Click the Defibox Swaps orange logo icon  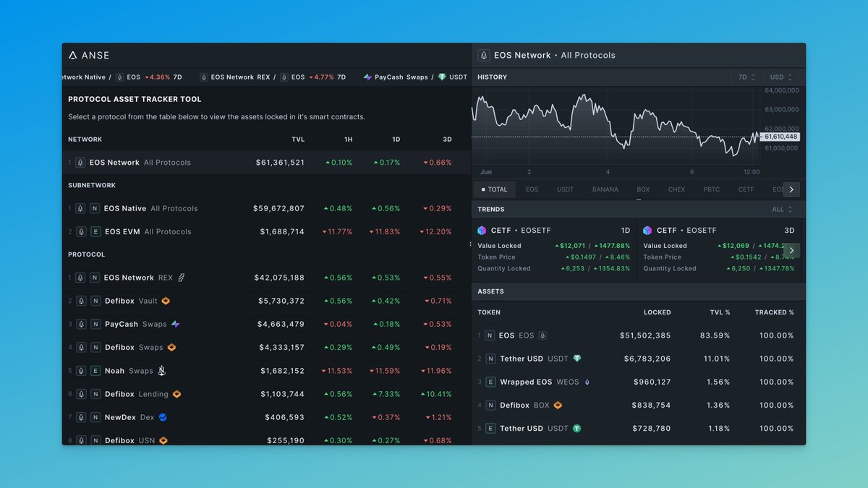pyautogui.click(x=171, y=348)
